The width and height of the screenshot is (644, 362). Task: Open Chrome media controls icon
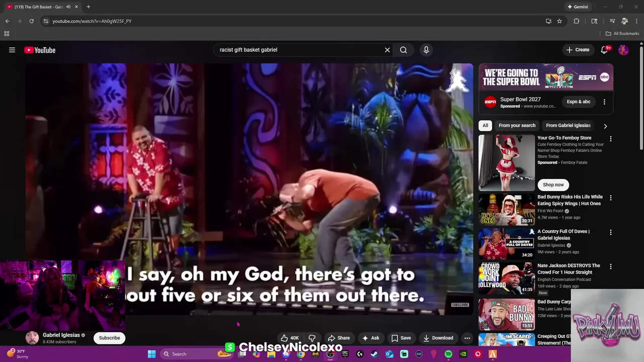[612, 21]
